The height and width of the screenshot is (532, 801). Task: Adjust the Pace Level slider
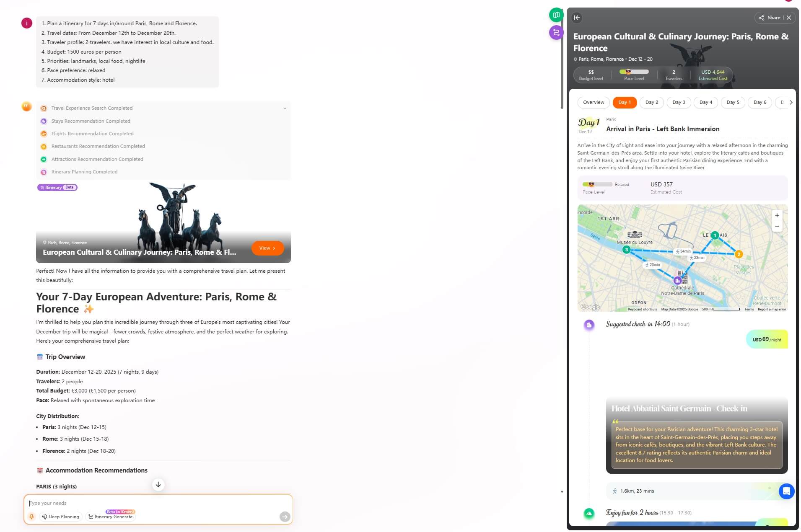[633, 72]
